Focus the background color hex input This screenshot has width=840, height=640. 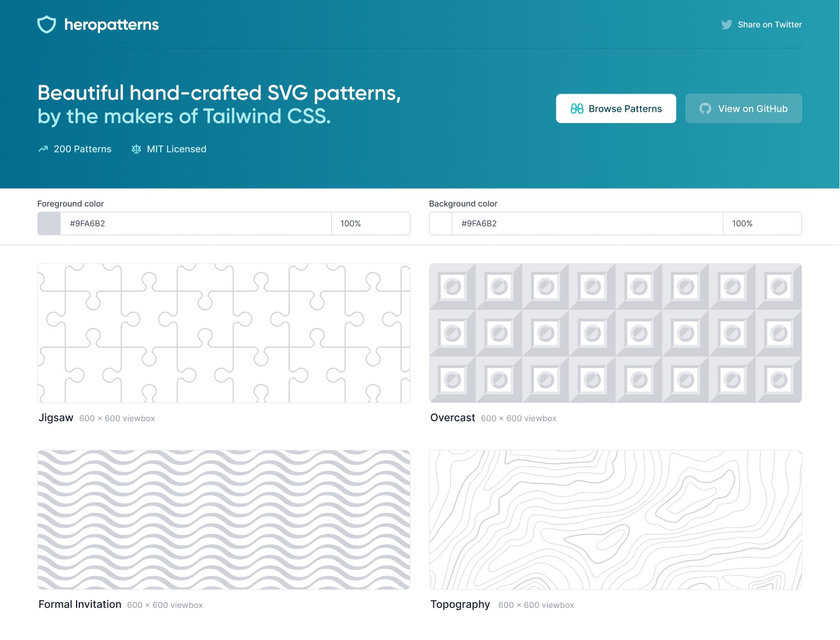[587, 223]
